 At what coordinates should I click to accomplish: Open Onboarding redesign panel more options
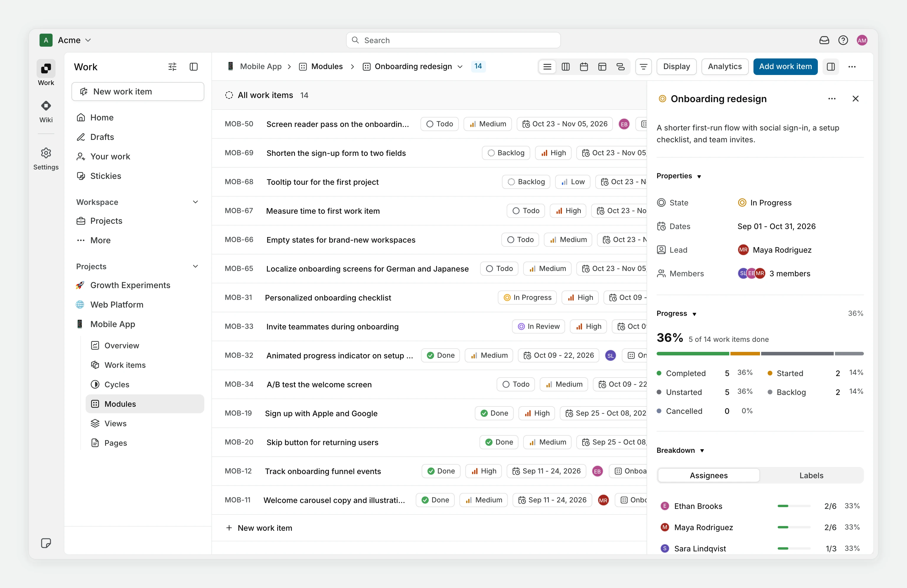[x=832, y=99]
